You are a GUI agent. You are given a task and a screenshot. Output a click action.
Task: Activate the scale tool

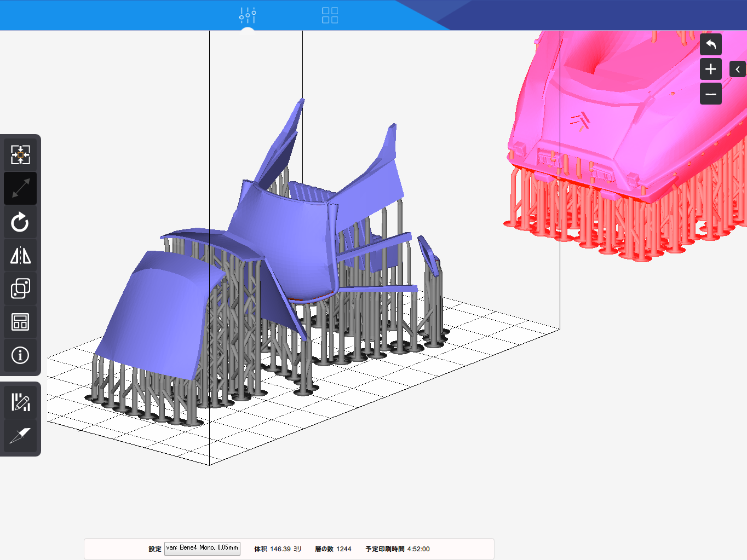click(20, 189)
